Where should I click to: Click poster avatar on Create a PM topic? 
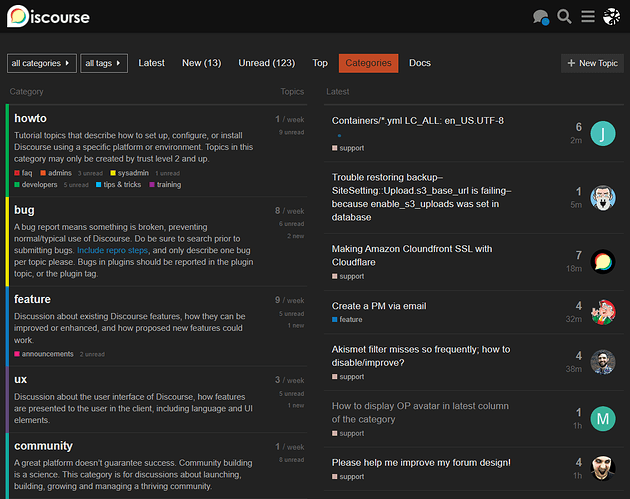tap(603, 312)
